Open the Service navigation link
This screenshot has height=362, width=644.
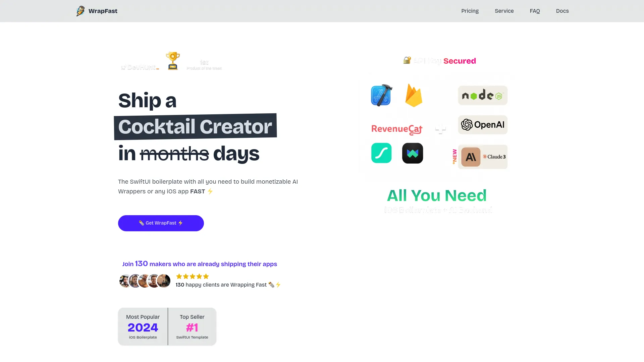click(504, 11)
